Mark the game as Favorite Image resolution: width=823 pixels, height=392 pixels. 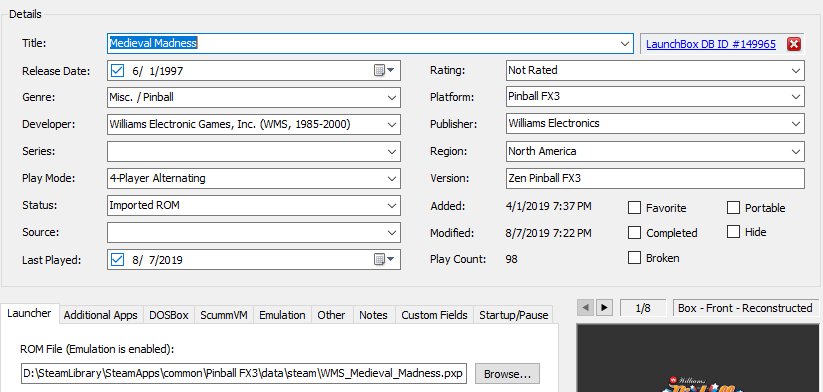(635, 208)
